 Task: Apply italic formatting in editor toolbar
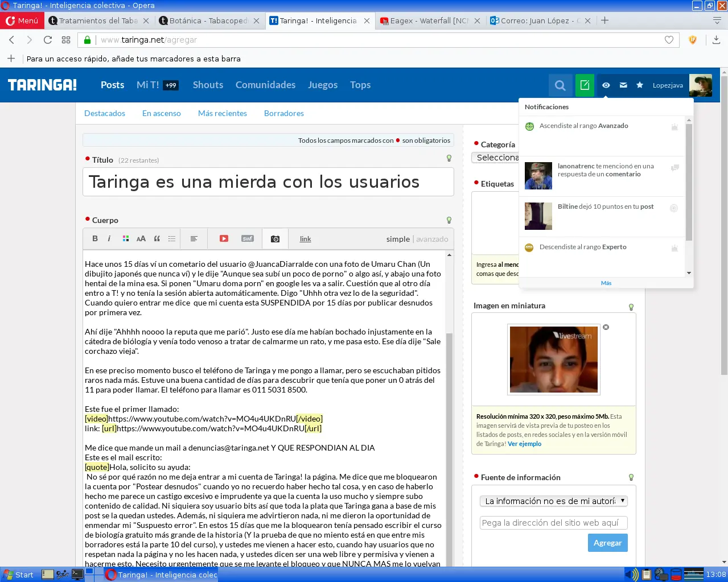click(x=109, y=239)
